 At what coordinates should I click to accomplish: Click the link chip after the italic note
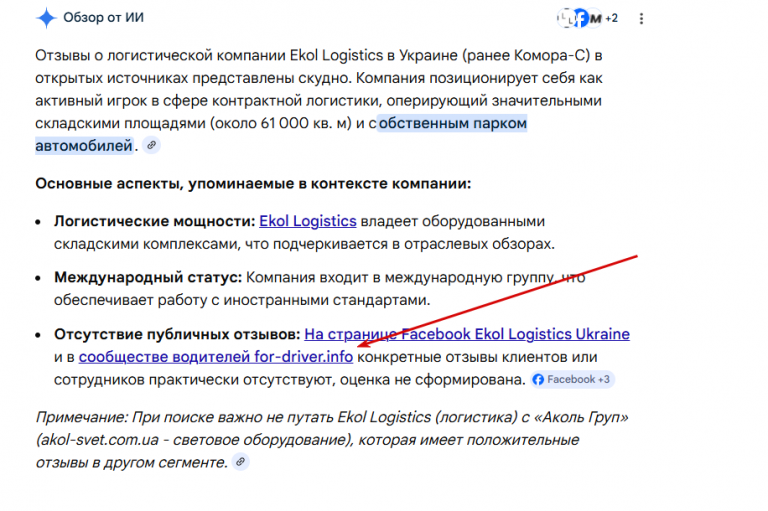240,462
